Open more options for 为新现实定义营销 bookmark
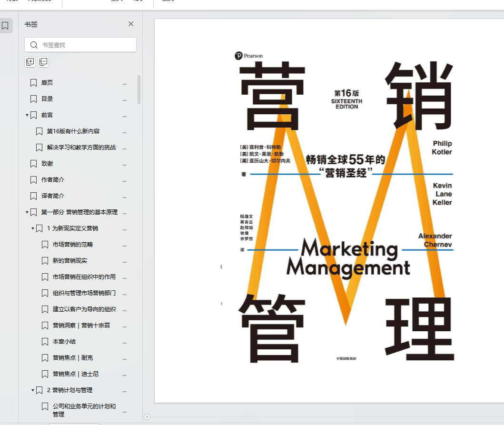 coord(124,229)
